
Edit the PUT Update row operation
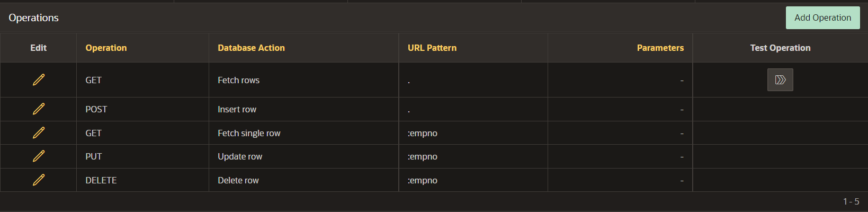click(x=39, y=156)
